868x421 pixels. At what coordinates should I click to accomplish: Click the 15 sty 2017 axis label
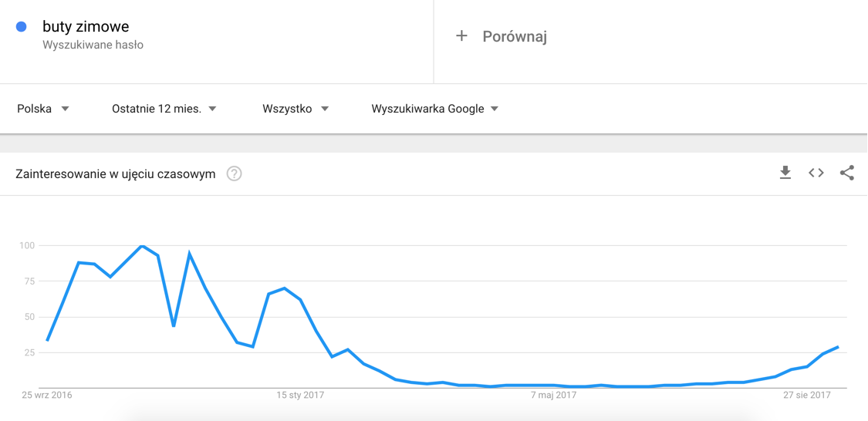300,396
